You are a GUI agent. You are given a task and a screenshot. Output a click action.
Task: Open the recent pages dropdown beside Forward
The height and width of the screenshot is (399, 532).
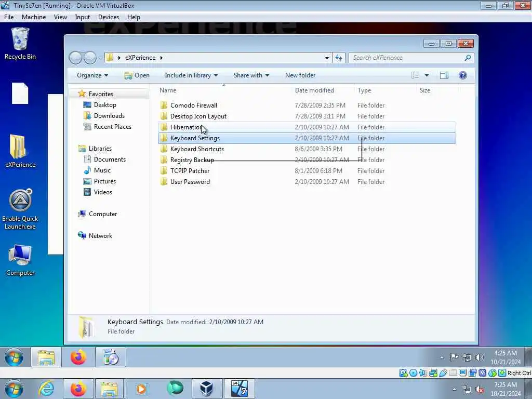100,58
